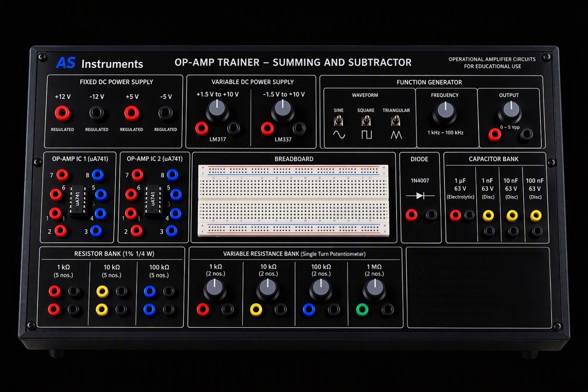Click the diode black jack

coord(431,214)
